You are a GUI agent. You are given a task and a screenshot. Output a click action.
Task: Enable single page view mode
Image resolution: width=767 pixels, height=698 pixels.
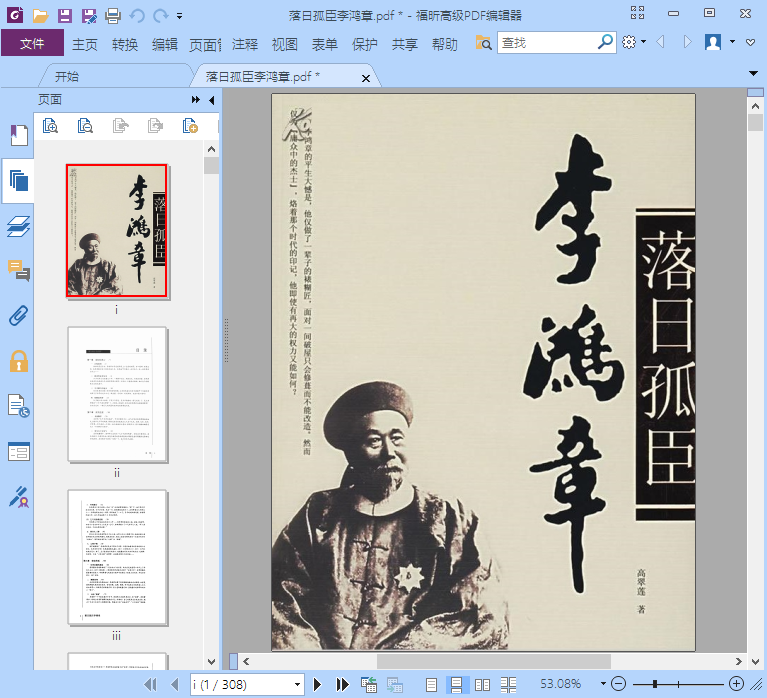point(431,684)
